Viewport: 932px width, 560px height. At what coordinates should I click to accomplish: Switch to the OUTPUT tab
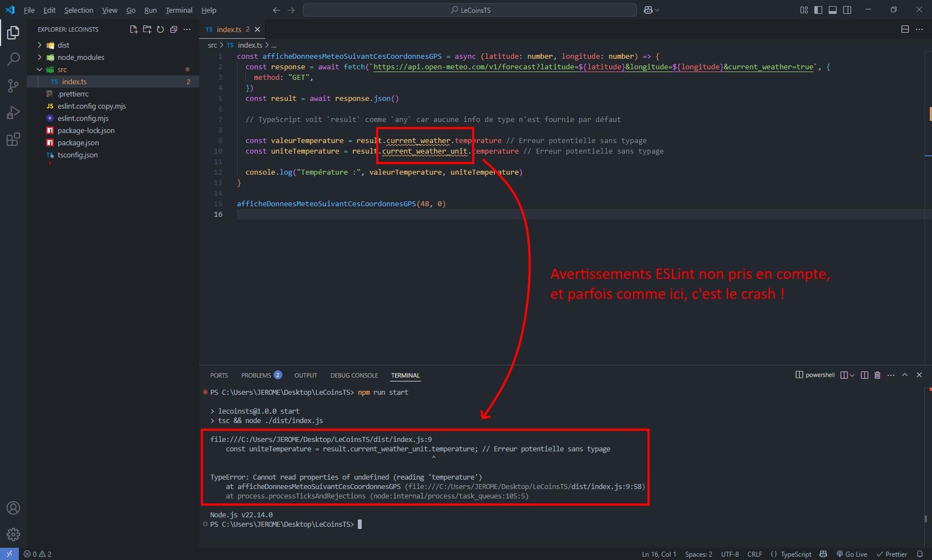[x=306, y=375]
